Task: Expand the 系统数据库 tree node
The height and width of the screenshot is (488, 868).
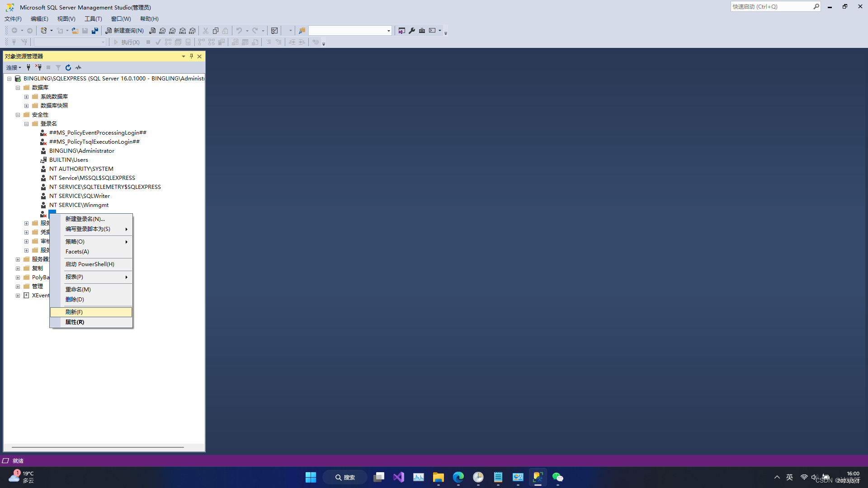Action: click(x=26, y=96)
